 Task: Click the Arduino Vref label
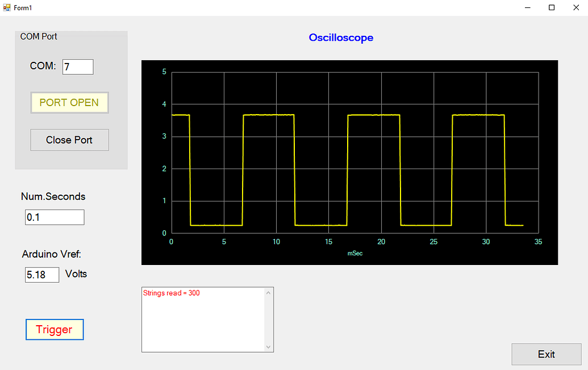click(51, 254)
